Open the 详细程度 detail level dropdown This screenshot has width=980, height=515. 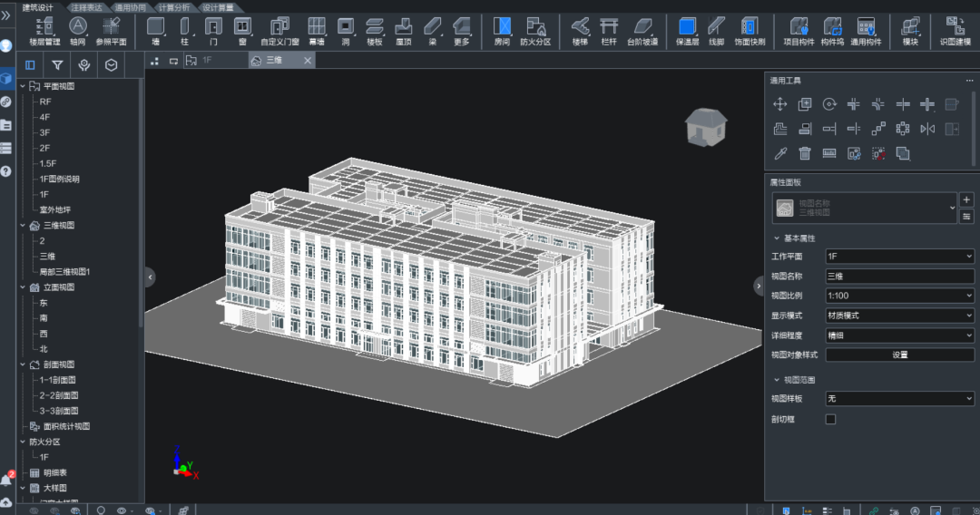(900, 335)
